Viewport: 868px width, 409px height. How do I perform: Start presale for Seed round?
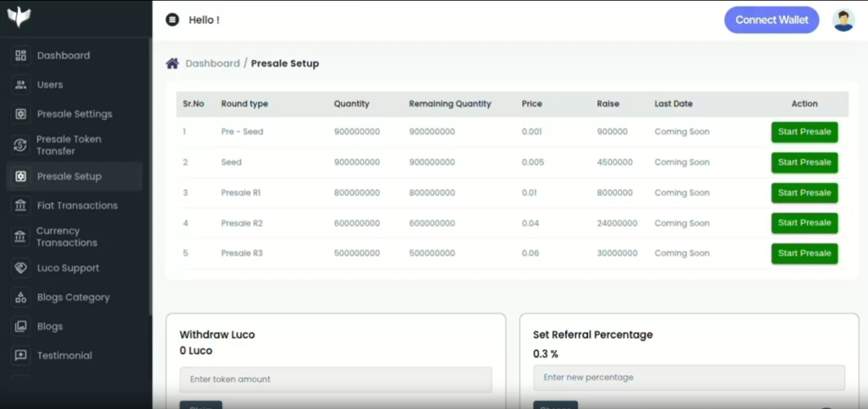click(804, 163)
